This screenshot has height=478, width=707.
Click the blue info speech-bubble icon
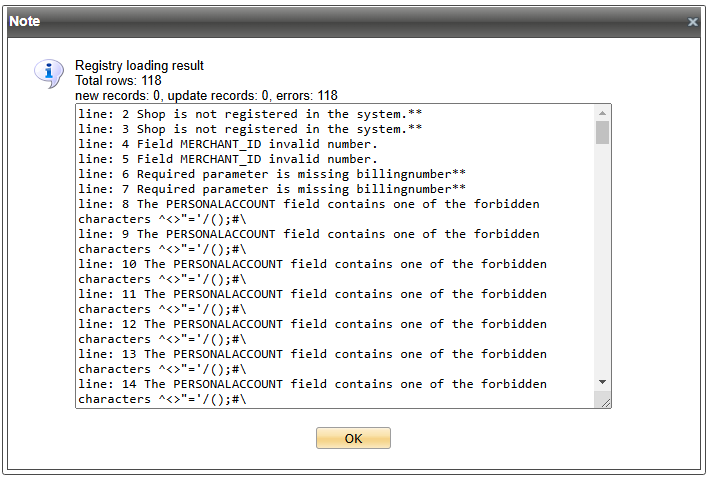click(x=48, y=73)
